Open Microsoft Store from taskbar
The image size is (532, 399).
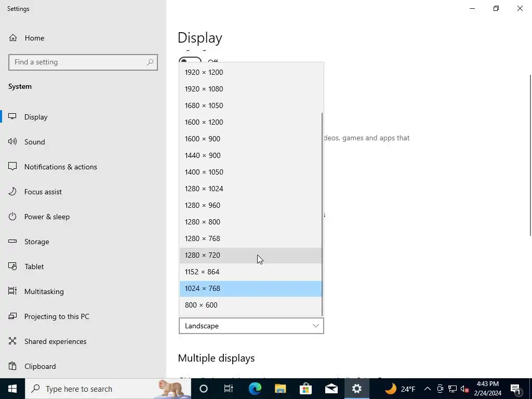click(305, 389)
